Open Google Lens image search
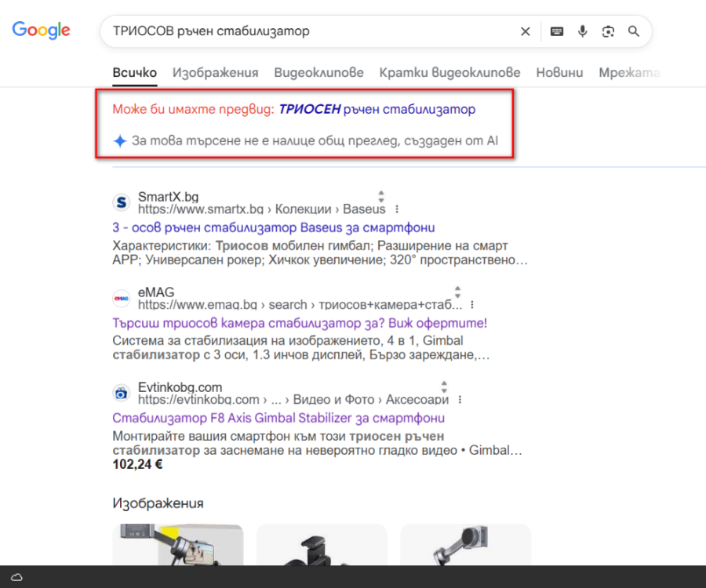The width and height of the screenshot is (706, 588). [608, 31]
